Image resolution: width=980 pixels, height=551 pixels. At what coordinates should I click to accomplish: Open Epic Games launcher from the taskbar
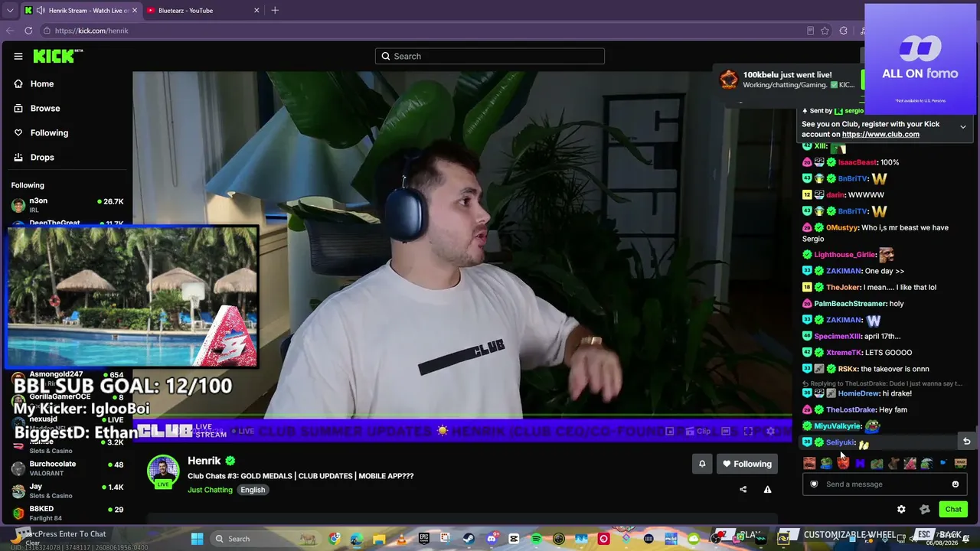click(x=424, y=539)
